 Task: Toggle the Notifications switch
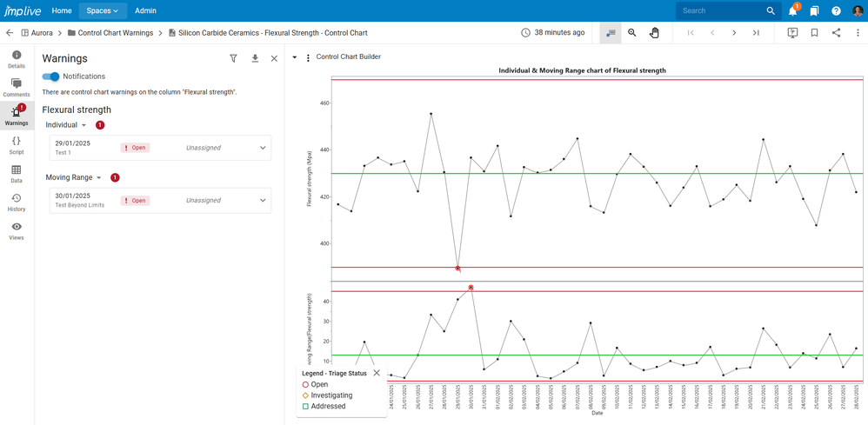coord(51,76)
